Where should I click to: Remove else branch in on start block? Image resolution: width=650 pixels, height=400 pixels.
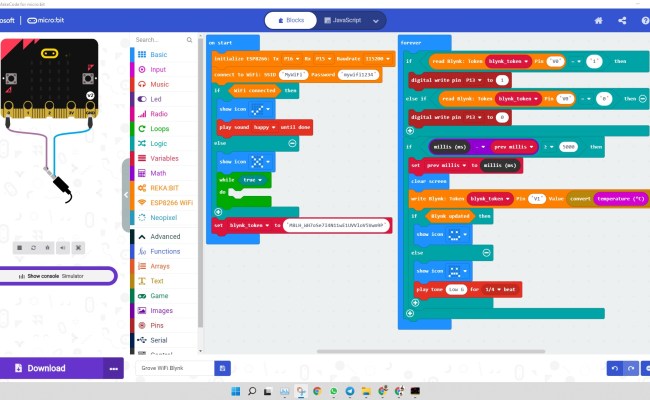tap(292, 143)
